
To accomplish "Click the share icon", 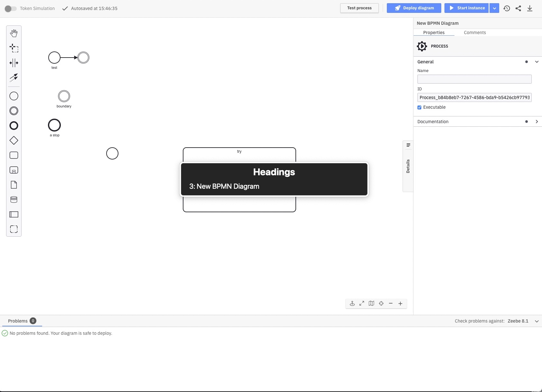I will [518, 8].
